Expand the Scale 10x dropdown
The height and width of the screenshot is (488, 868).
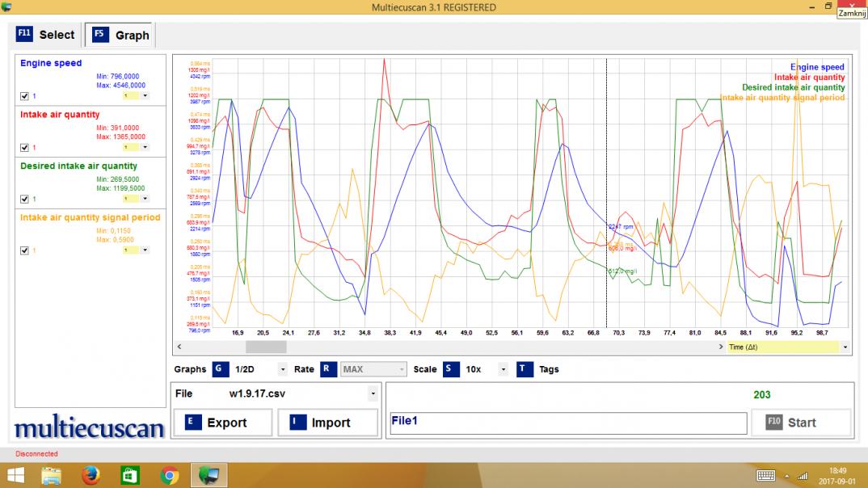[504, 369]
